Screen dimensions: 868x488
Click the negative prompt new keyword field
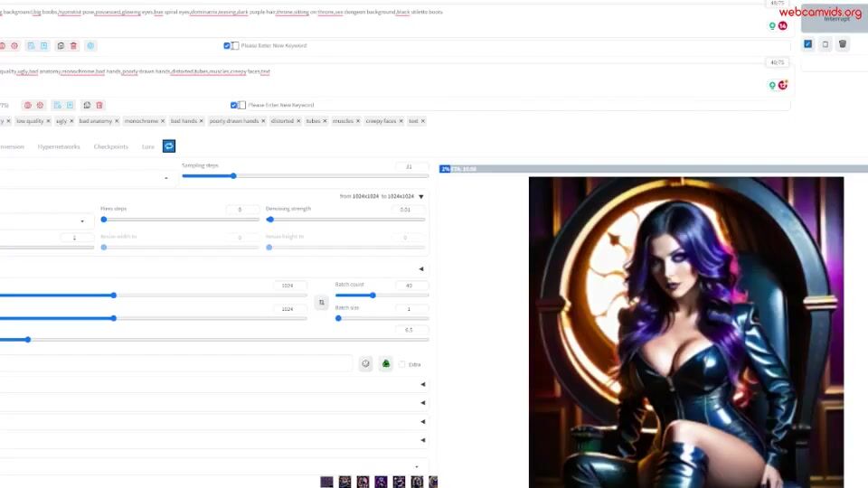click(x=289, y=105)
